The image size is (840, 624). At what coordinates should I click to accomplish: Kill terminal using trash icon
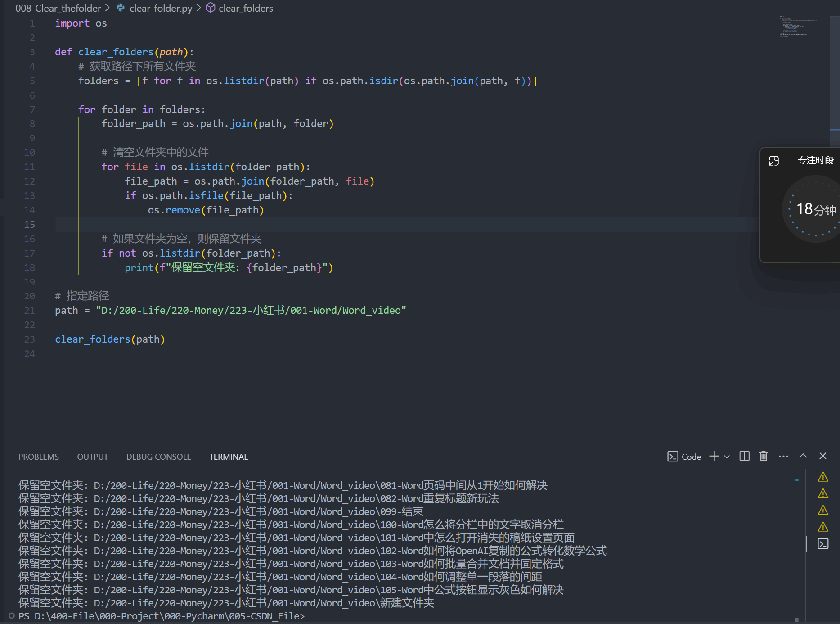[x=764, y=457]
